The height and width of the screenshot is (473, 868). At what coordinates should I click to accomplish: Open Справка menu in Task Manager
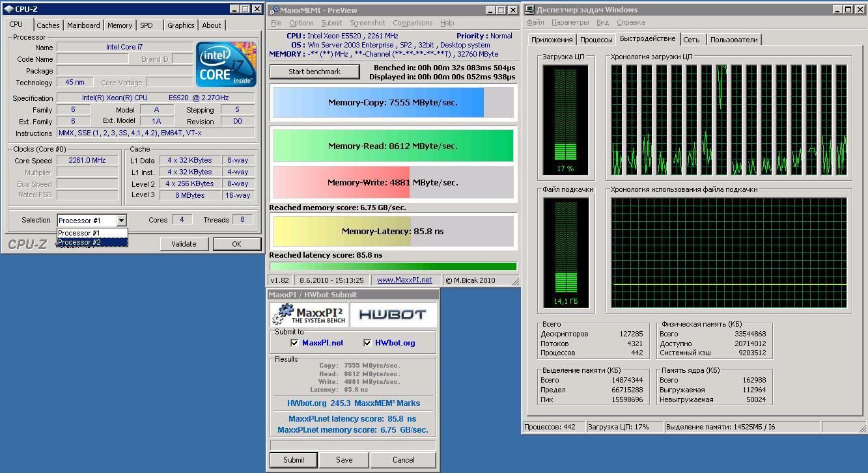(x=631, y=23)
